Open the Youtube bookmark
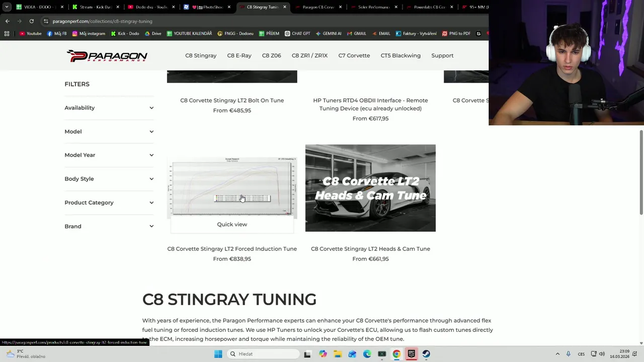 point(30,34)
